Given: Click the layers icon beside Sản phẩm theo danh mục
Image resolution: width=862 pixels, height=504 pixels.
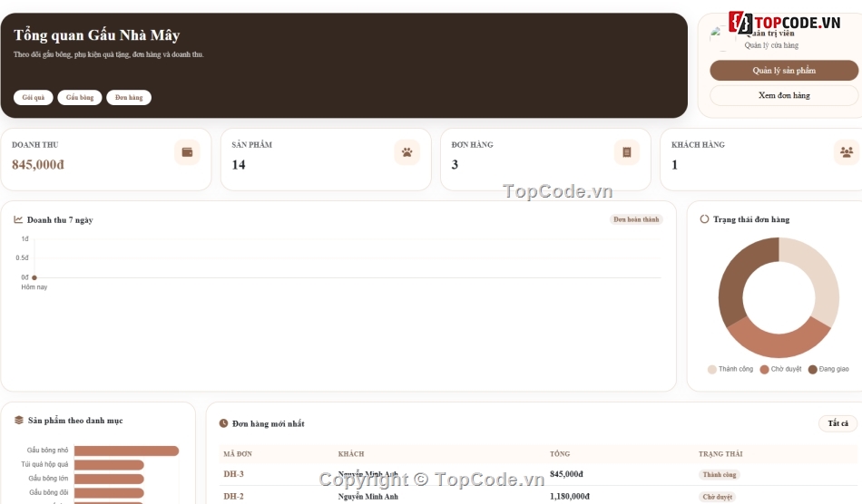Looking at the screenshot, I should pos(19,420).
